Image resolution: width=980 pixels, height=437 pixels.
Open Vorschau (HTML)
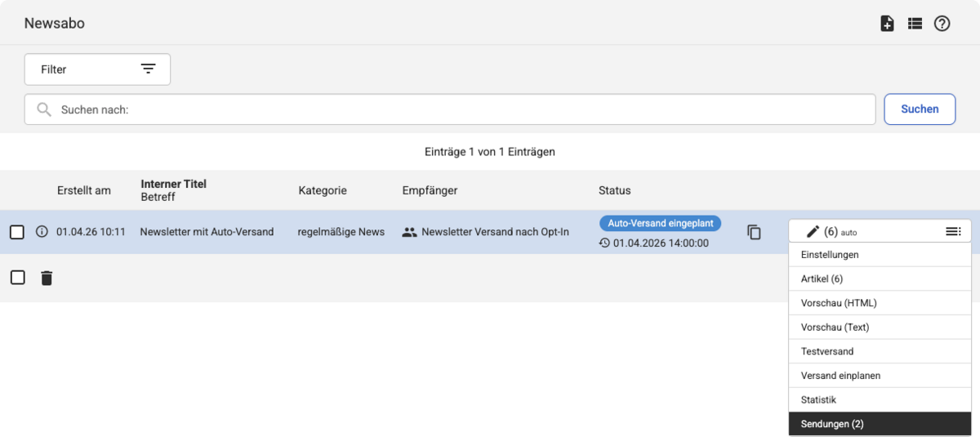click(880, 303)
